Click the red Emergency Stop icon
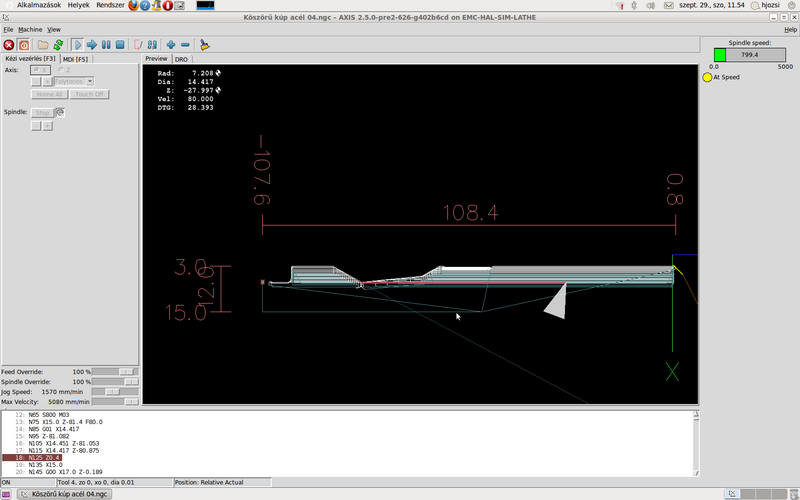Viewport: 800px width, 500px height. [8, 45]
